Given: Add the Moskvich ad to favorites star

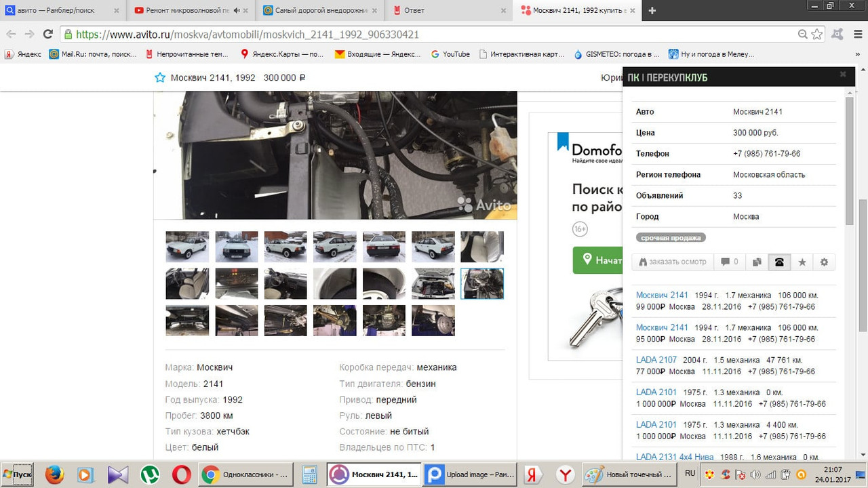Looking at the screenshot, I should 160,77.
